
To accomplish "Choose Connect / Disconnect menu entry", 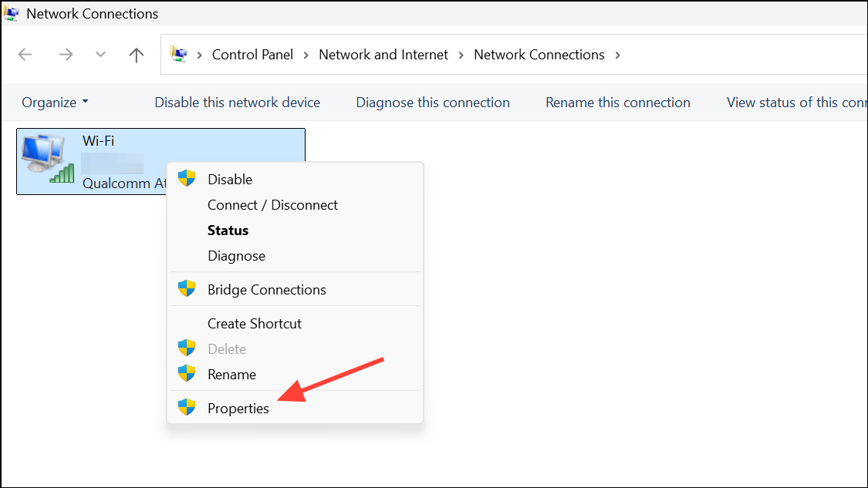I will pos(272,204).
